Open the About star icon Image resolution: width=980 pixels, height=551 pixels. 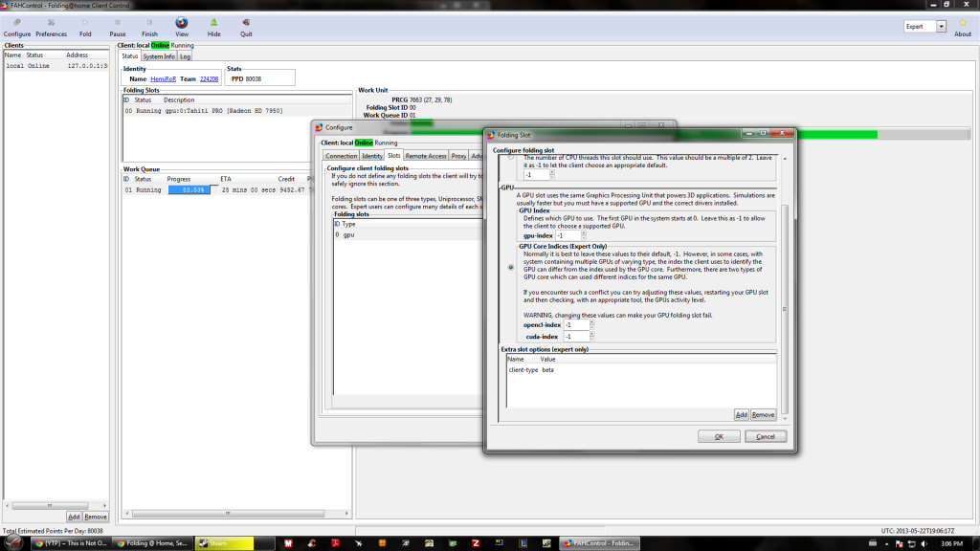click(x=963, y=23)
